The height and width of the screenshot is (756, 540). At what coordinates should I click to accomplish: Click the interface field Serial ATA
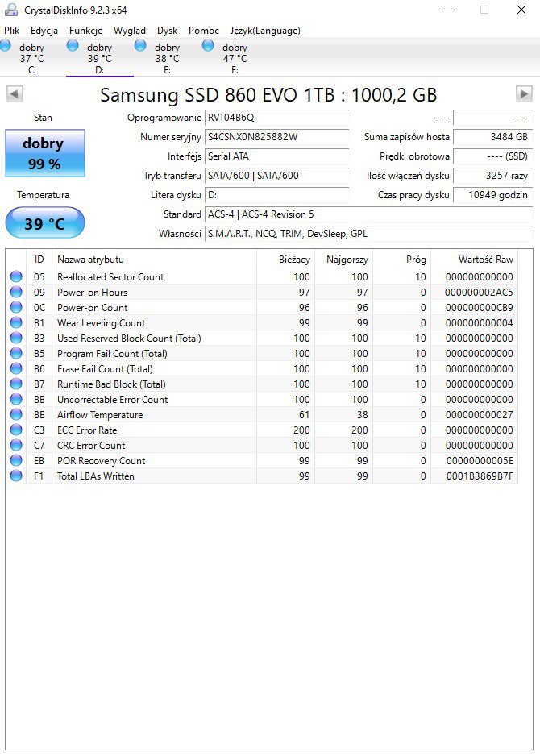click(276, 156)
